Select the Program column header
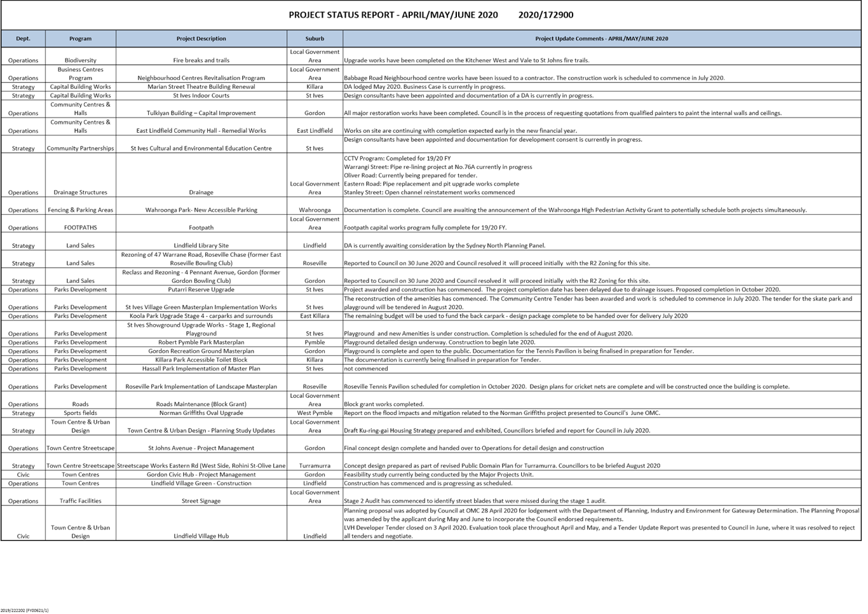This screenshot has height=614, width=868. point(80,39)
